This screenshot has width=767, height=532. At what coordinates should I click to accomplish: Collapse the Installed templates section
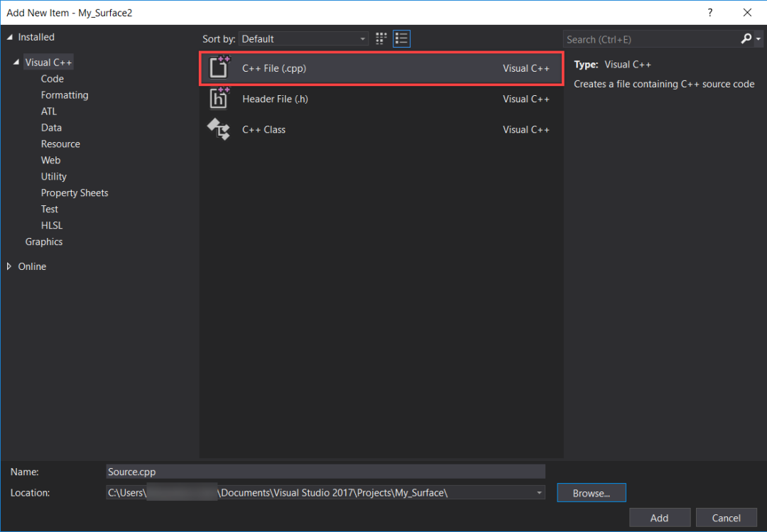[10, 37]
